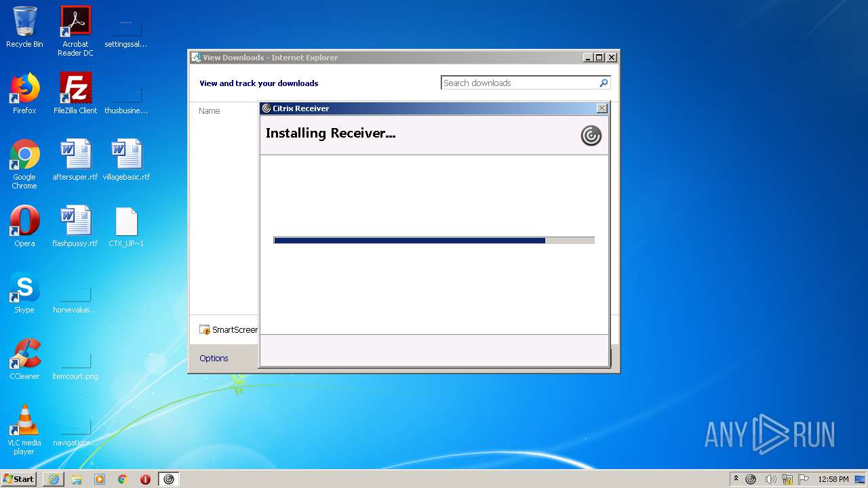Launch FileZilla Client shortcut
Viewport: 868px width, 488px height.
point(75,94)
